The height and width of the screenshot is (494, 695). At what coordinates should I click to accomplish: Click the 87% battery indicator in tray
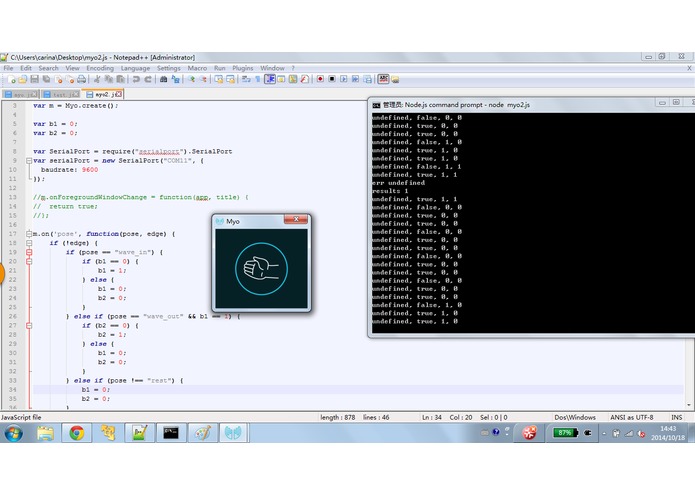click(x=565, y=432)
